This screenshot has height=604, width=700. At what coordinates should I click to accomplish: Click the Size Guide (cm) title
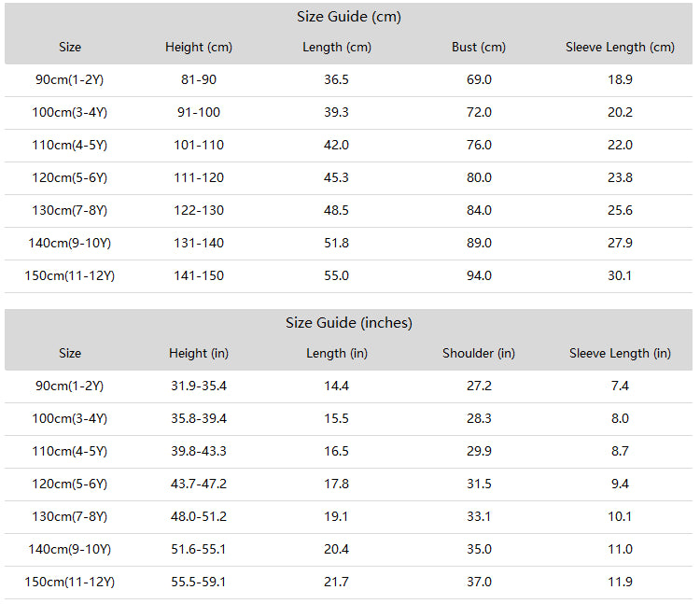349,17
